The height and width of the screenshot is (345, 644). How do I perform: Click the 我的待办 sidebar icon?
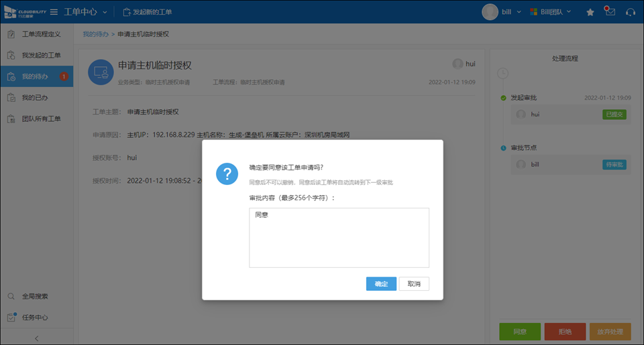point(11,76)
